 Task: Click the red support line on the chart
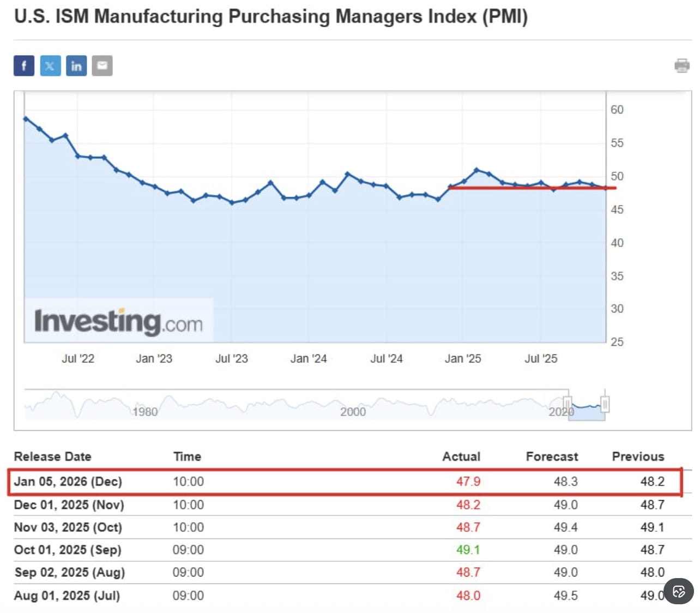click(x=529, y=188)
